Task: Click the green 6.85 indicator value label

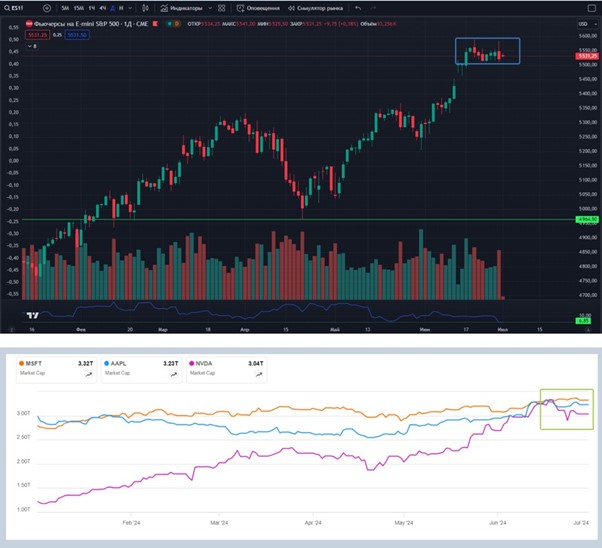Action: [584, 321]
